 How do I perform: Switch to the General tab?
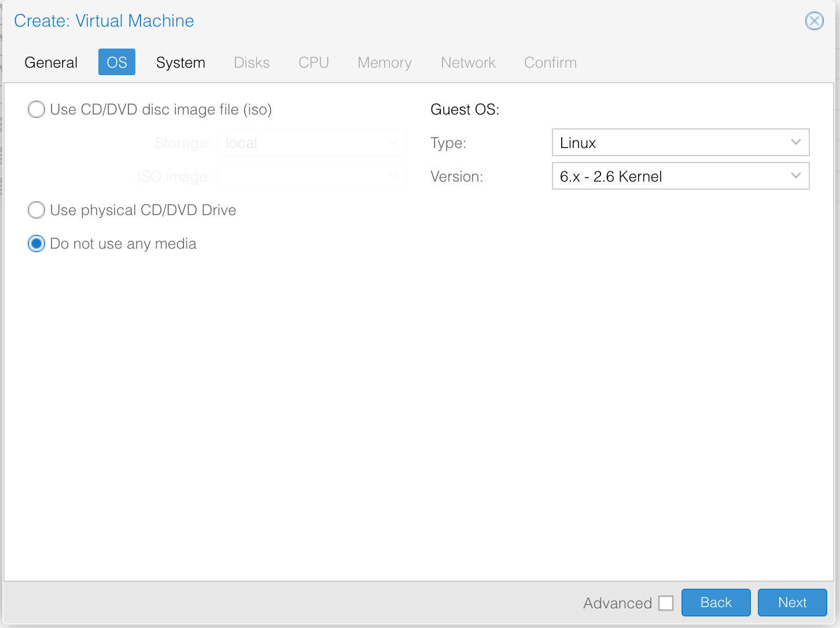[51, 62]
